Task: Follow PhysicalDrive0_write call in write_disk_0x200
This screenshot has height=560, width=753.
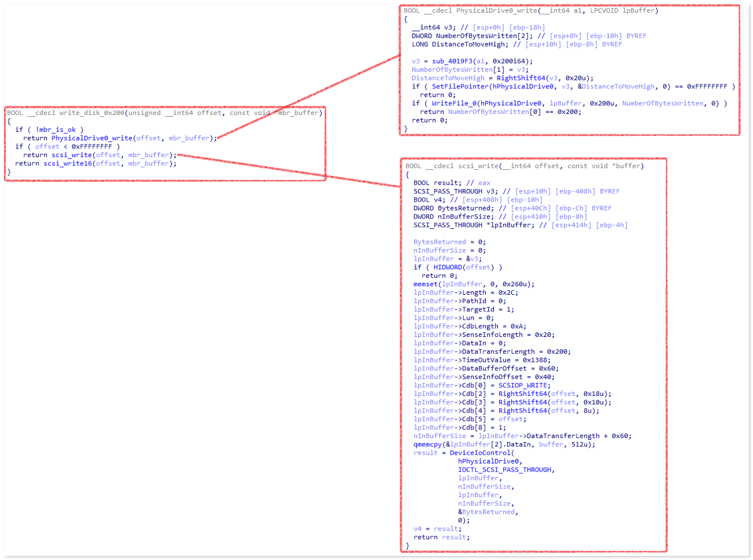Action: point(92,138)
